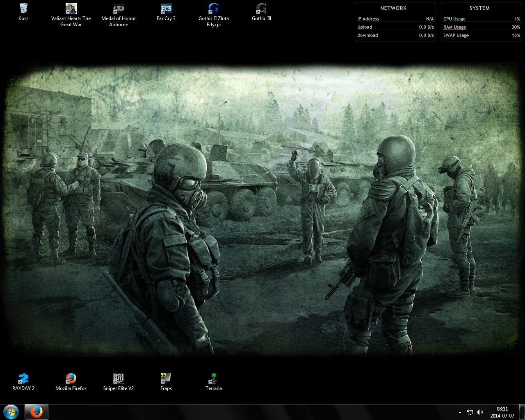This screenshot has height=420, width=525.
Task: Open the volume speaker tray icon
Action: pos(479,412)
